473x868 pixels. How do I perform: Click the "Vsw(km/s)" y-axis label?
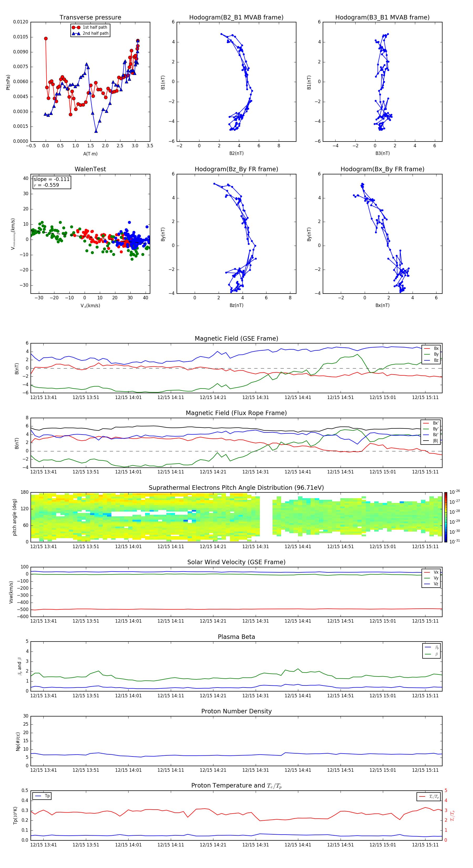(11, 592)
